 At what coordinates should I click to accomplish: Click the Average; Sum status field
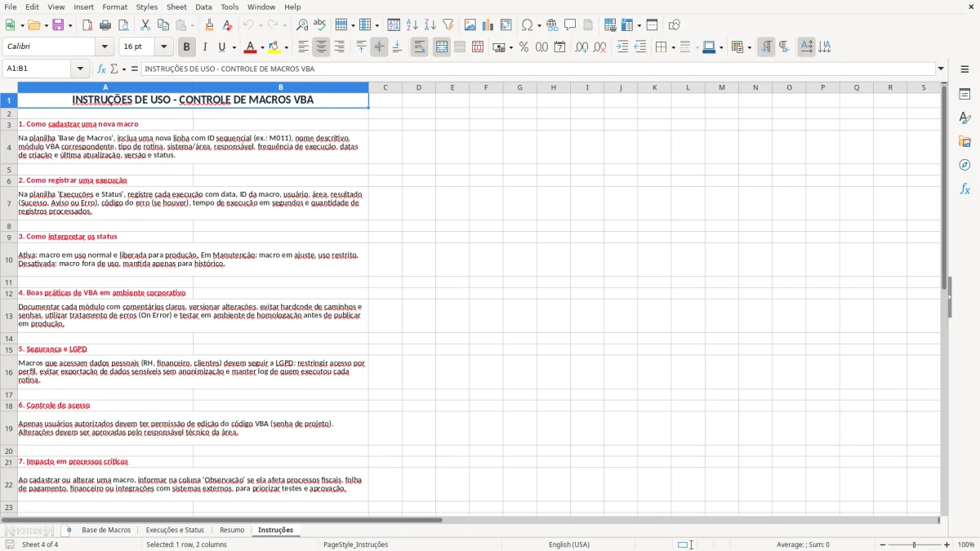[803, 544]
